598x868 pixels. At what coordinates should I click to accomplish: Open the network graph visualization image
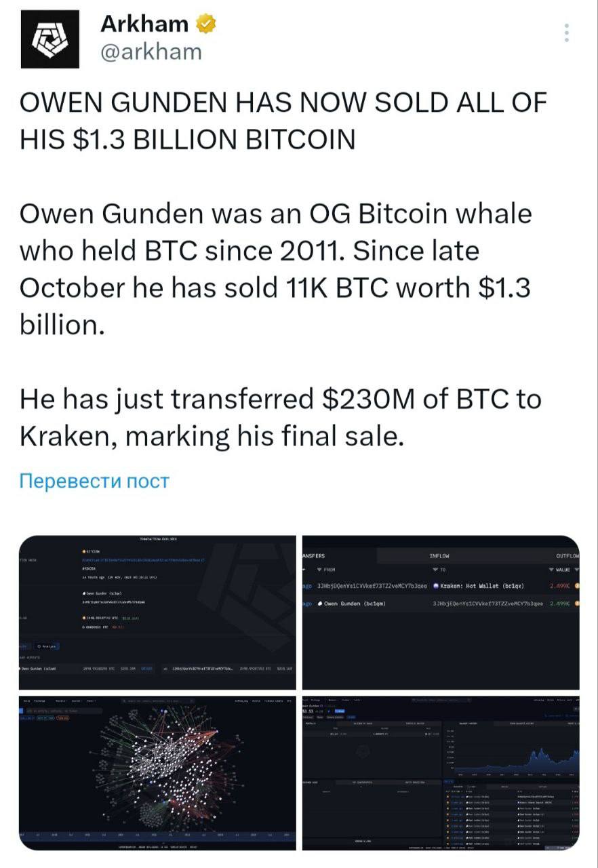[x=157, y=773]
